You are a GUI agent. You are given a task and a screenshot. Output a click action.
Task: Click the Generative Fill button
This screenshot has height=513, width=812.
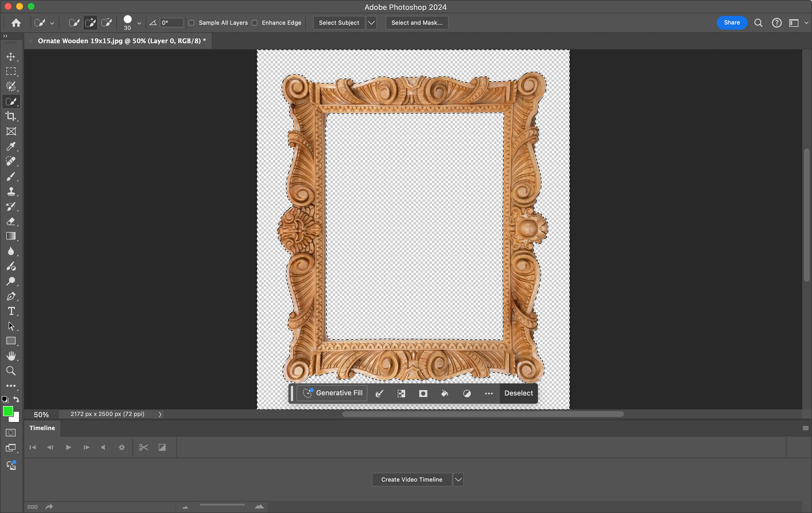tap(333, 393)
